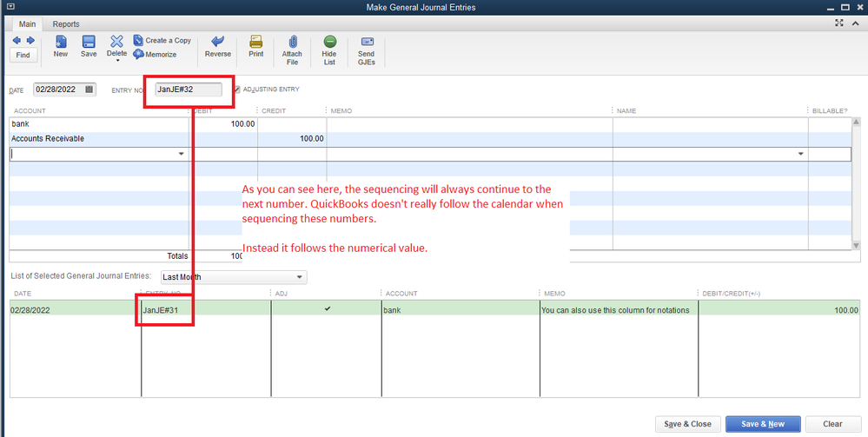Toggle the Adjusting Entry checkbox
The width and height of the screenshot is (868, 437).
[237, 89]
